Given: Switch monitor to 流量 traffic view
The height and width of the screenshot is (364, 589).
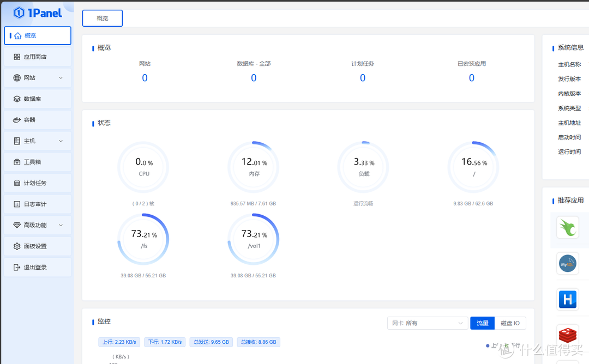Looking at the screenshot, I should tap(482, 323).
